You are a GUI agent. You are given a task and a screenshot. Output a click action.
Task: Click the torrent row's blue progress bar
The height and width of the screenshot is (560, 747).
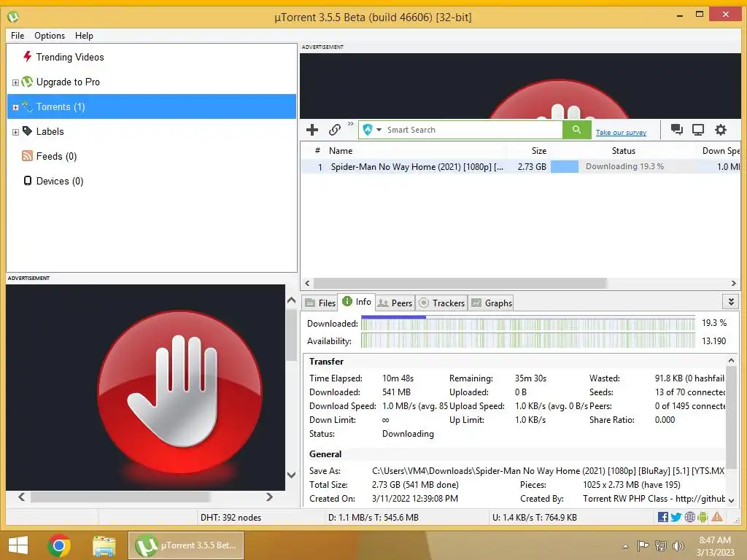click(565, 166)
